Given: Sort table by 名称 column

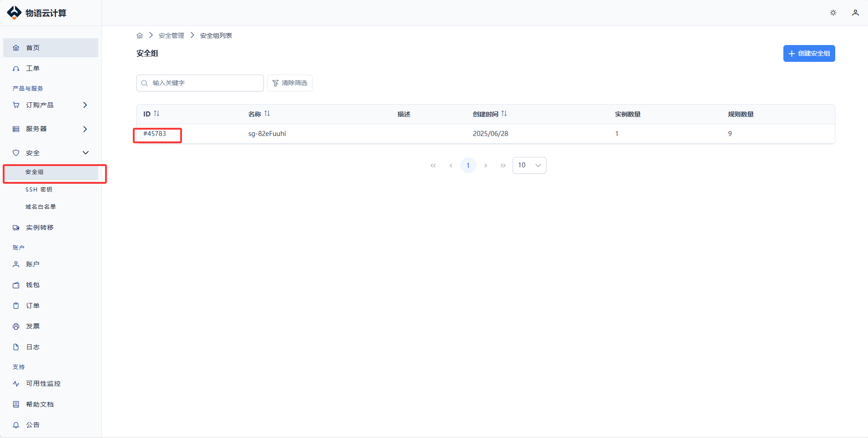Looking at the screenshot, I should [267, 114].
